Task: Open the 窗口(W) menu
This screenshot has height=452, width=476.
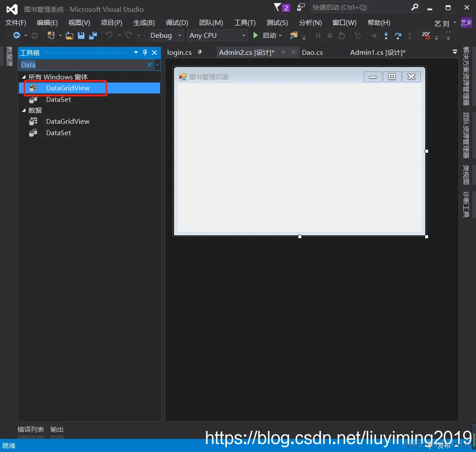Action: click(344, 23)
